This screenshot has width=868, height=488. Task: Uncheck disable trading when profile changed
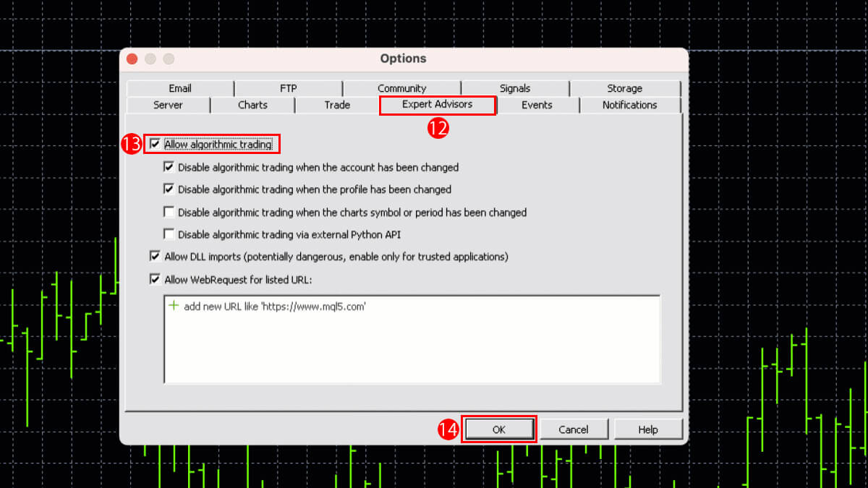pos(169,189)
